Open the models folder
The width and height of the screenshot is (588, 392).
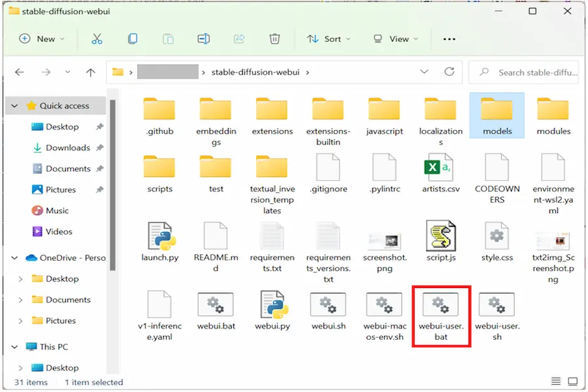click(497, 115)
